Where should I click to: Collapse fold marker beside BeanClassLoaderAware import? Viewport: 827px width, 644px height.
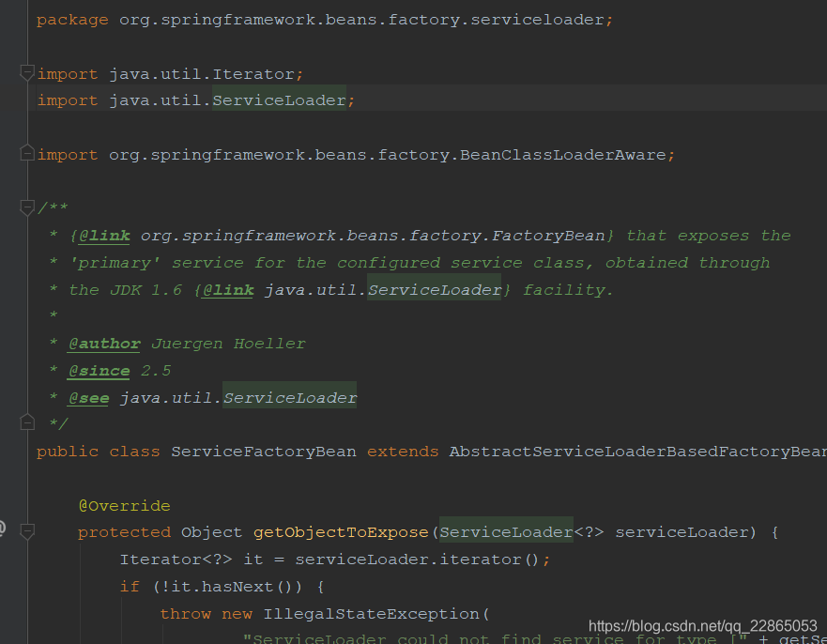[x=27, y=153]
